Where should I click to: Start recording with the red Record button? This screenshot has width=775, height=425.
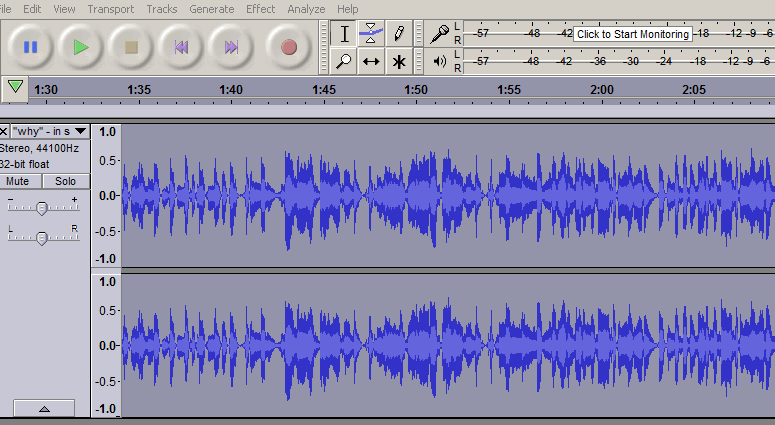tap(289, 47)
